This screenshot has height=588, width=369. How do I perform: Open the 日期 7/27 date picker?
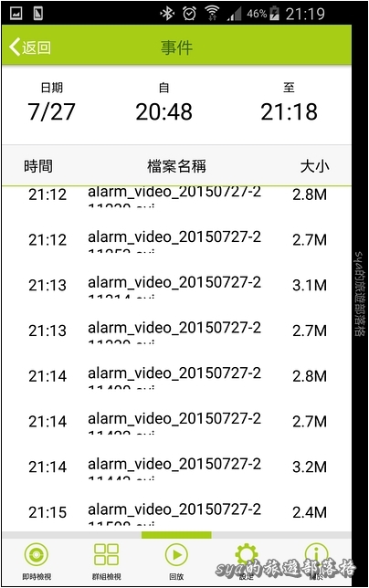coord(51,103)
